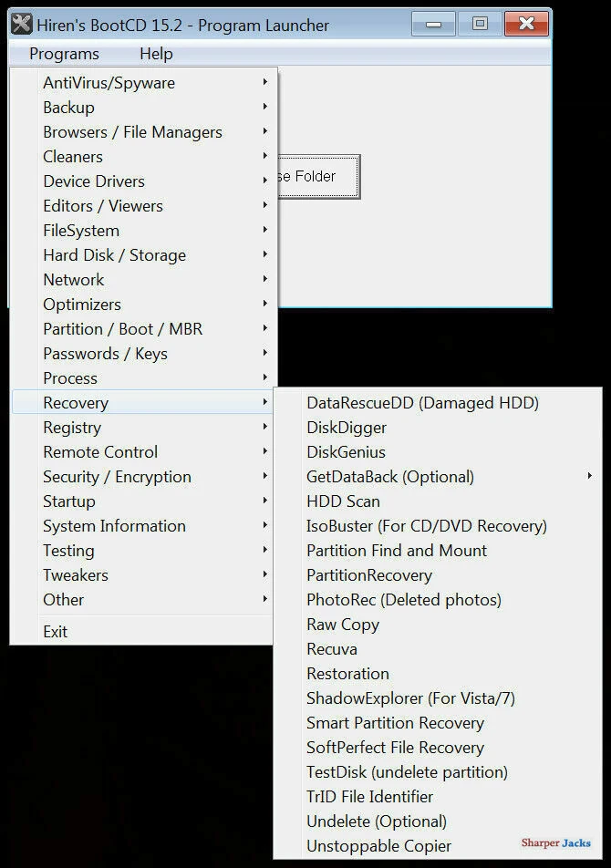Launch Raw Copy
Viewport: 611px width, 868px height.
point(437,625)
